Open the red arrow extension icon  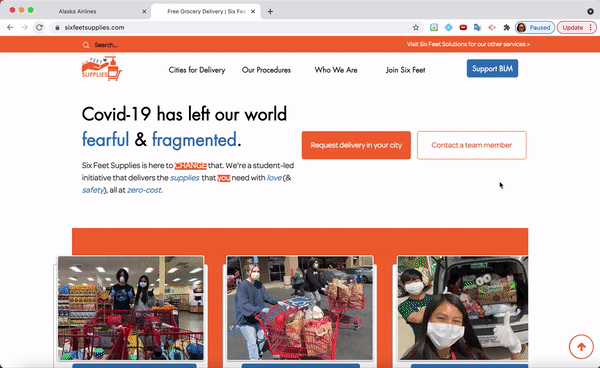pos(492,28)
